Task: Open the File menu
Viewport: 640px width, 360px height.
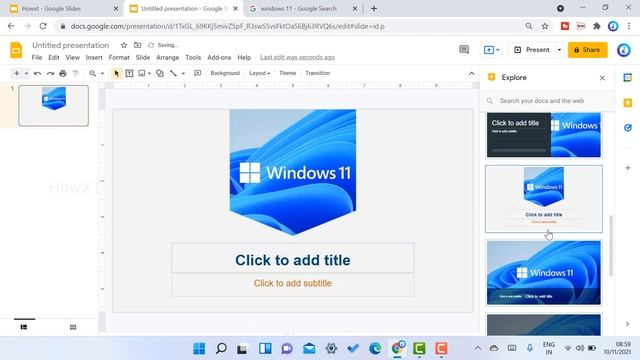Action: tap(37, 58)
